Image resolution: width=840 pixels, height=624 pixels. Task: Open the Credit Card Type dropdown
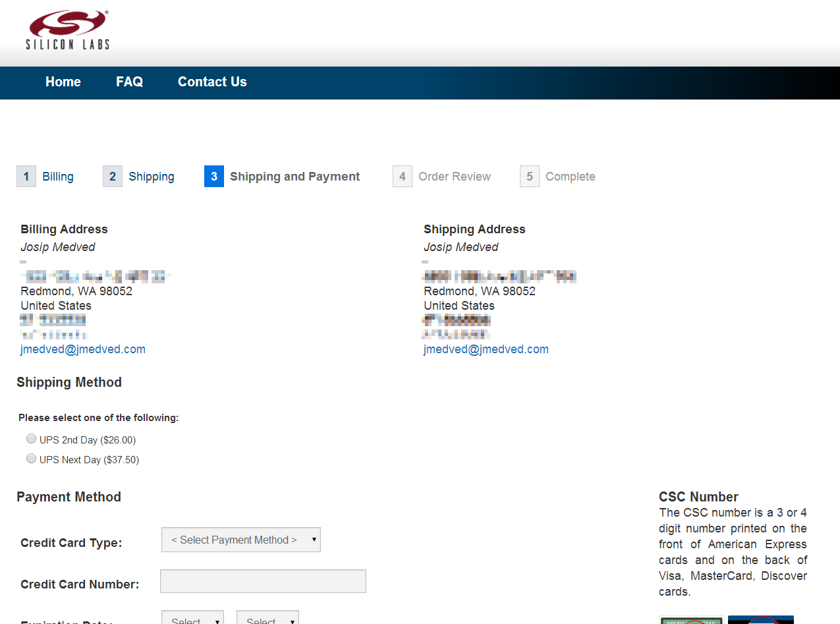[x=241, y=540]
